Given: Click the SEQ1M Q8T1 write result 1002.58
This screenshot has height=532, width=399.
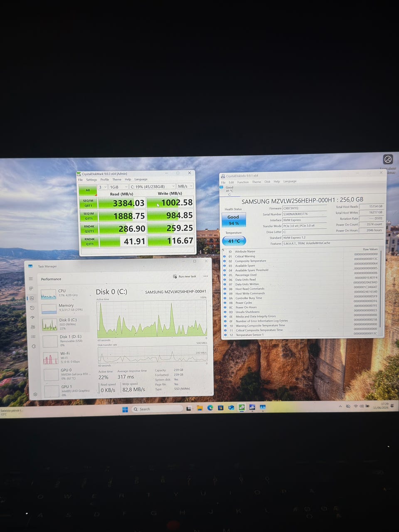Looking at the screenshot, I should pos(171,202).
